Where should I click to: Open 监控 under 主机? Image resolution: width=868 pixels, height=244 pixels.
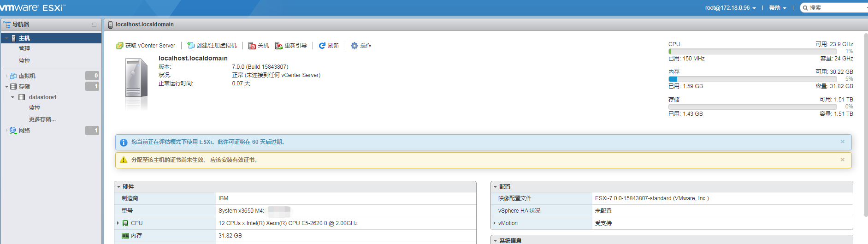(24, 61)
